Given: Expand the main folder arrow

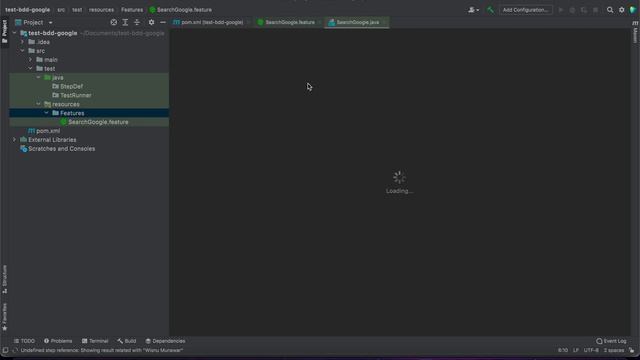Looking at the screenshot, I should click(30, 60).
